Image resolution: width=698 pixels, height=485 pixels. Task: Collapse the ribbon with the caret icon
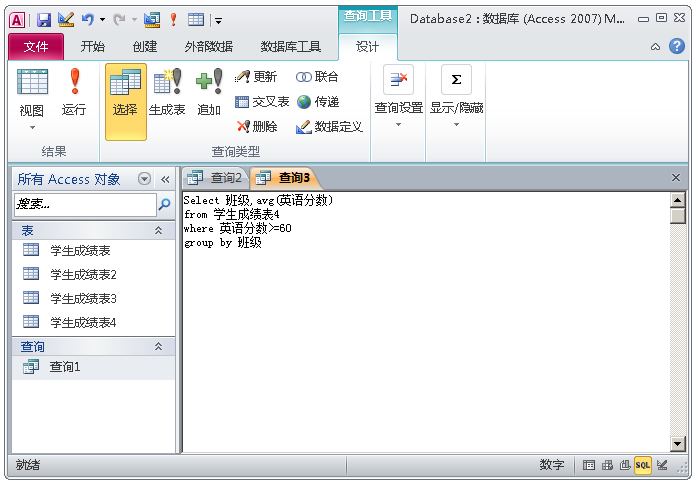pos(655,47)
